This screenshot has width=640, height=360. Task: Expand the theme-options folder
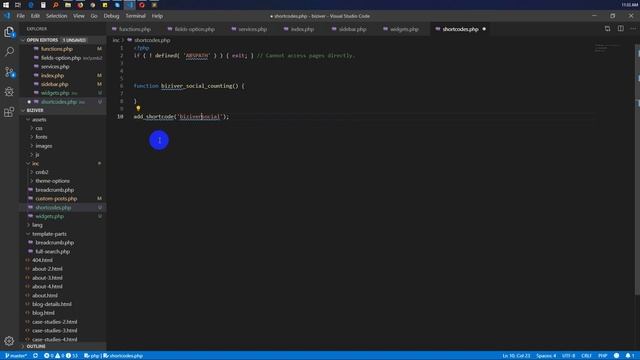tap(63, 181)
